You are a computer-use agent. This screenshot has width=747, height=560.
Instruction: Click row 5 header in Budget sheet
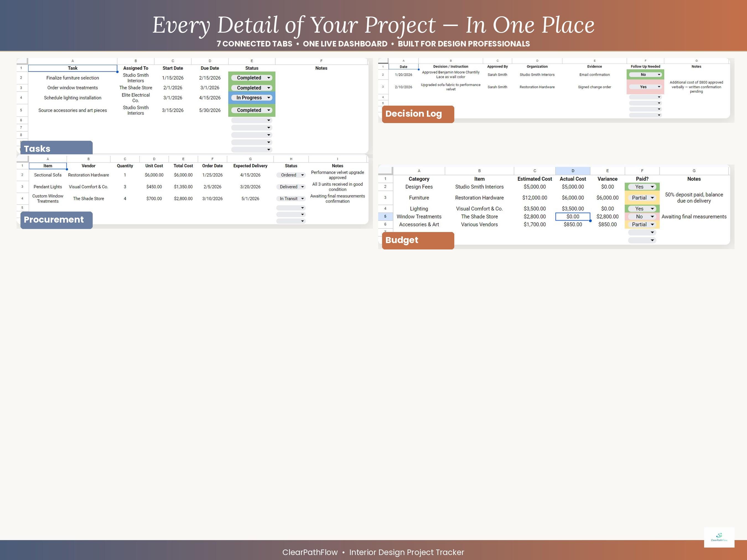pos(385,217)
